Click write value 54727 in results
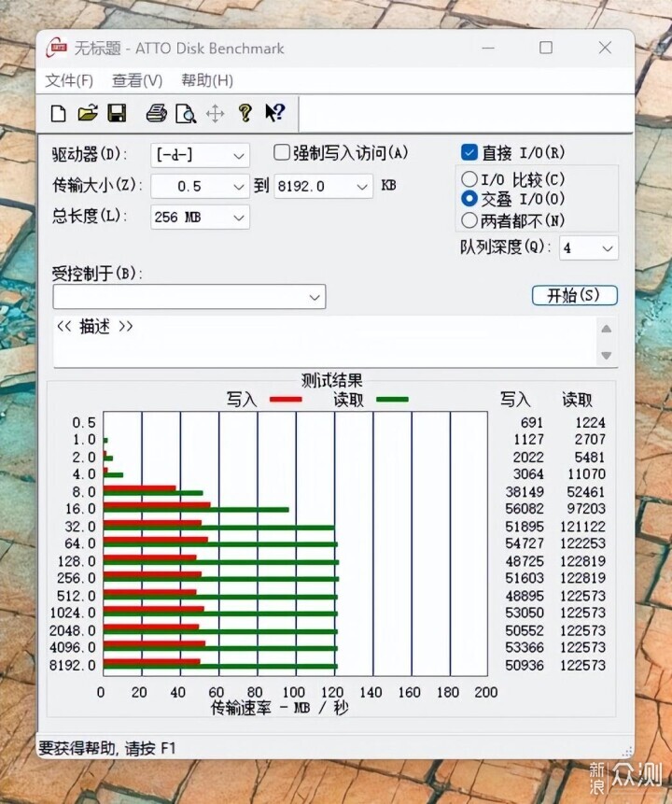The width and height of the screenshot is (672, 804). click(525, 543)
